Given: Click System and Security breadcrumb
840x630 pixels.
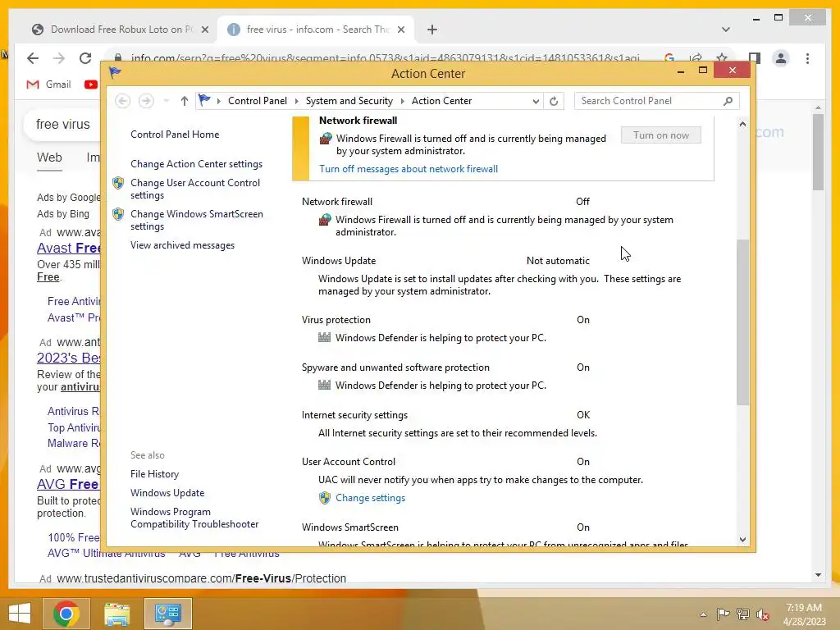Looking at the screenshot, I should [x=349, y=101].
